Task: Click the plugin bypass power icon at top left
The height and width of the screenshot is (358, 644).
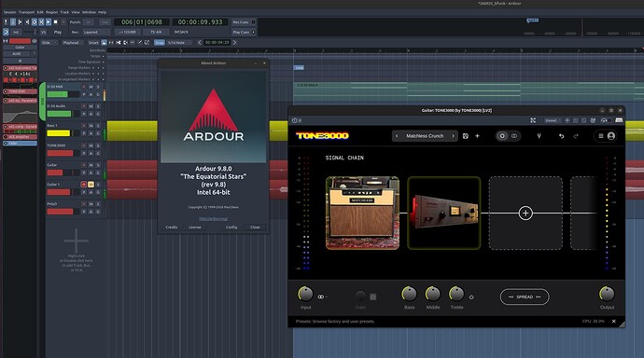Action: (x=295, y=120)
